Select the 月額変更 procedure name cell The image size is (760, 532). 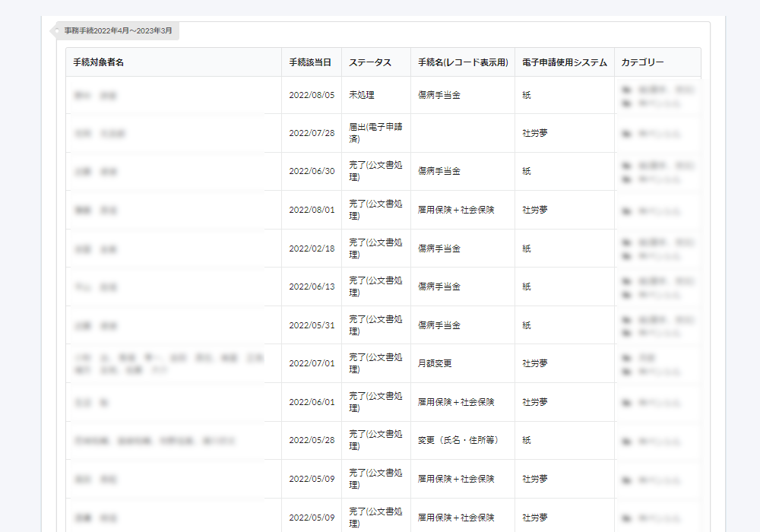[435, 363]
